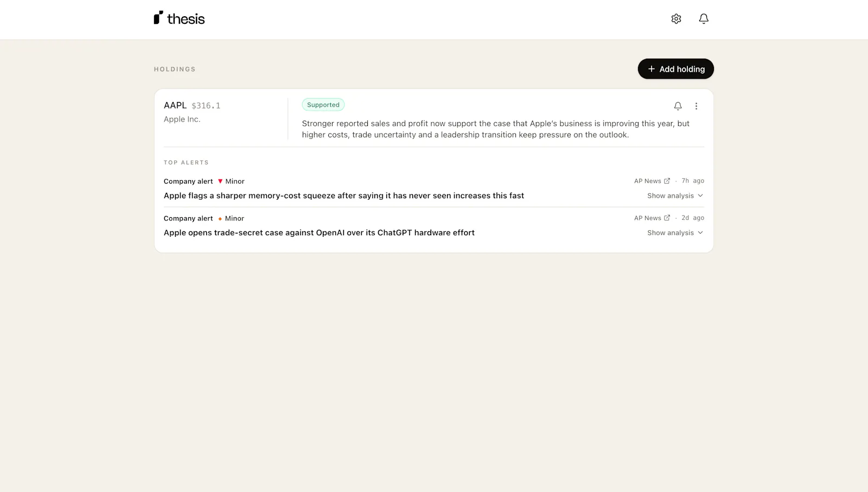Toggle alerts bell on the AAPL card
Viewport: 868px width, 492px height.
coord(678,106)
